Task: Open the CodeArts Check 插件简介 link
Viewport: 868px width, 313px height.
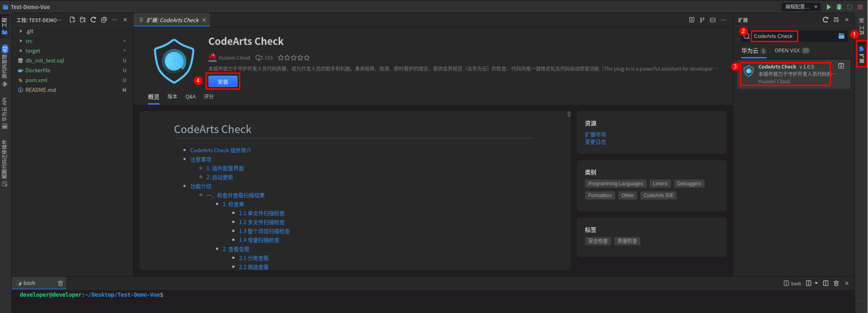Action: click(x=220, y=150)
